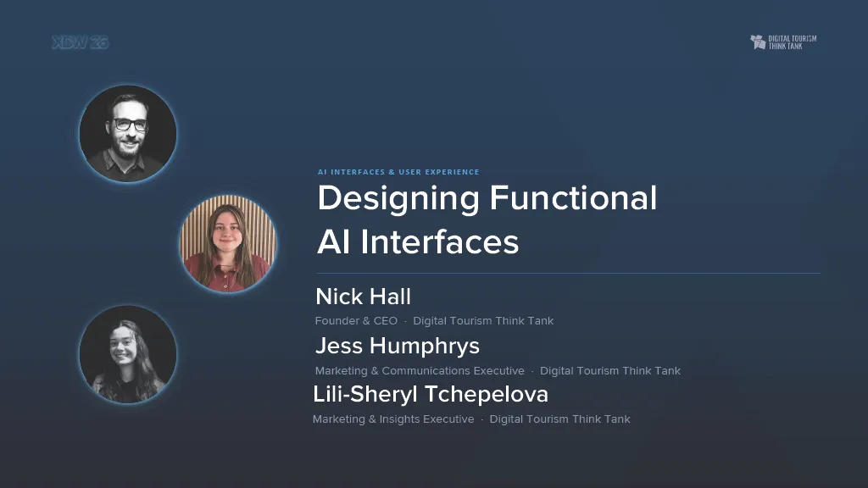This screenshot has width=868, height=488.
Task: Click the 'AI Interfaces' title line
Action: point(418,241)
